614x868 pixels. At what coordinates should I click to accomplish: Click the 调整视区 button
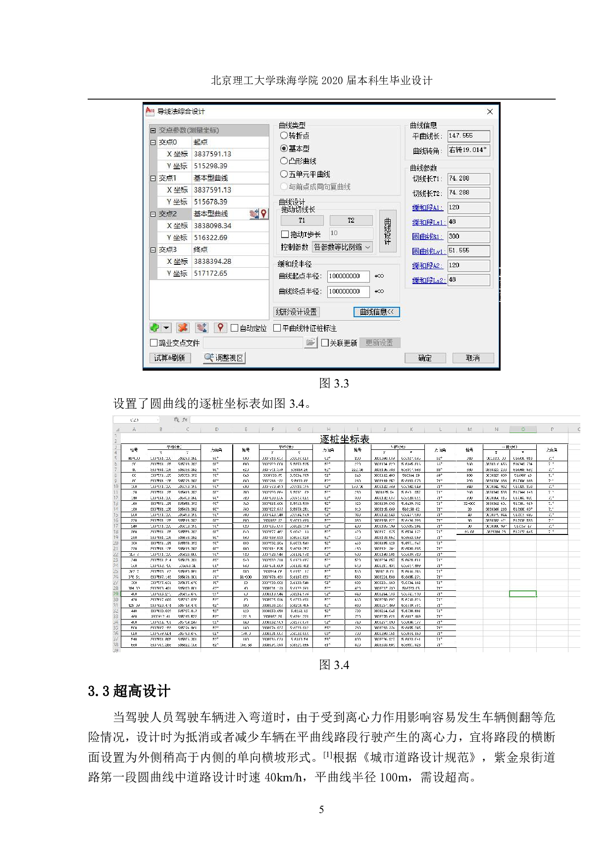224,358
